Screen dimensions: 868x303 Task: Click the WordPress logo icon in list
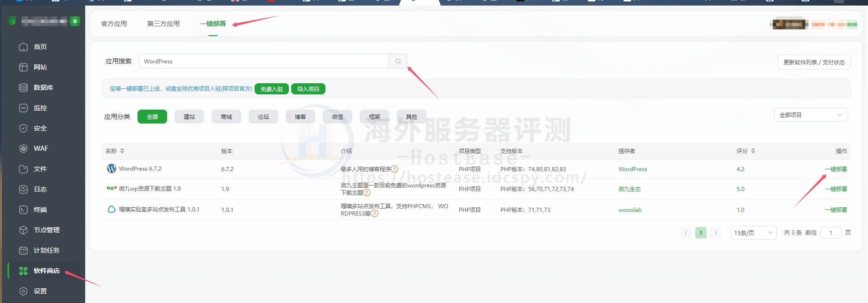pos(111,169)
